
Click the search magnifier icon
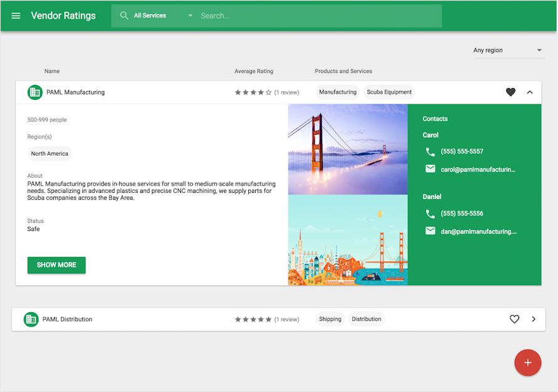124,16
